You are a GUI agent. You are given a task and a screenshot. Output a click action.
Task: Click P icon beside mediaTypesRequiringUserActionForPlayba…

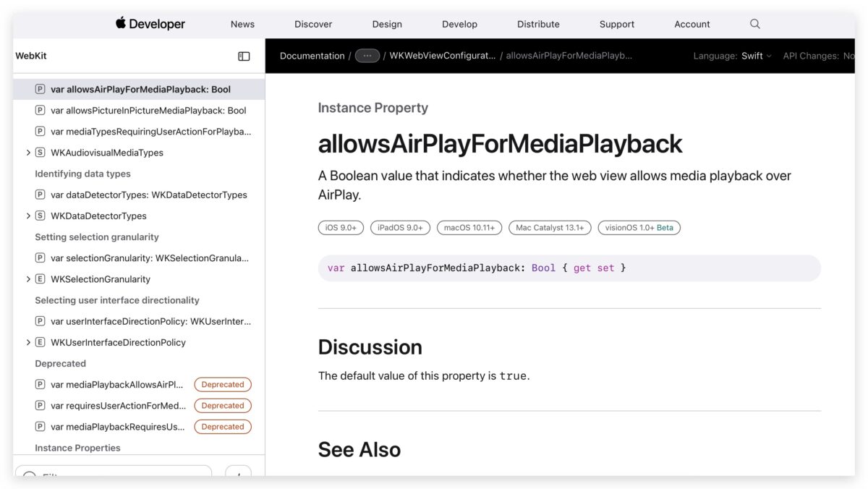(x=41, y=132)
